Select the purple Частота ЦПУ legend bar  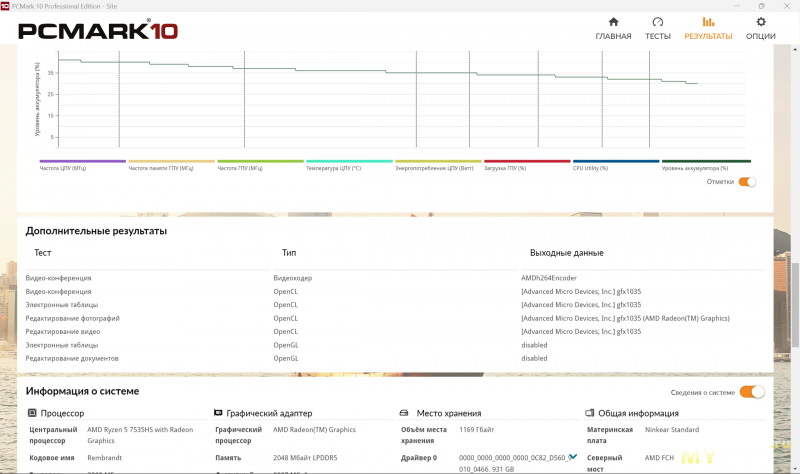[x=82, y=162]
